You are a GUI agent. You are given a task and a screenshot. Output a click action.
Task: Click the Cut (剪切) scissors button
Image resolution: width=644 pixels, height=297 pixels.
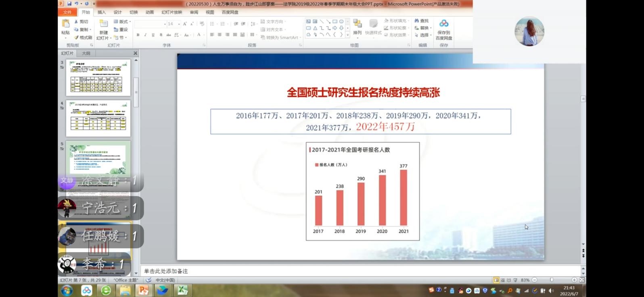(x=81, y=22)
